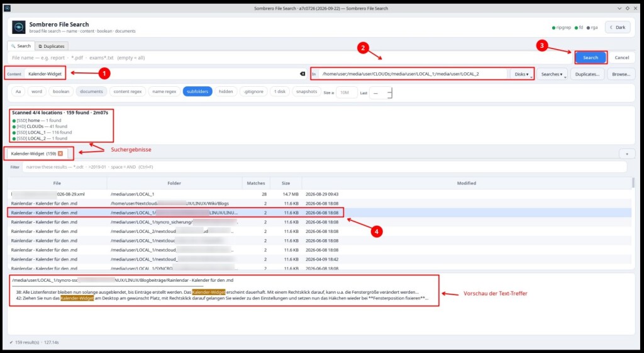Click the blue Search button
Screen dimensions: 644x353
(590, 57)
